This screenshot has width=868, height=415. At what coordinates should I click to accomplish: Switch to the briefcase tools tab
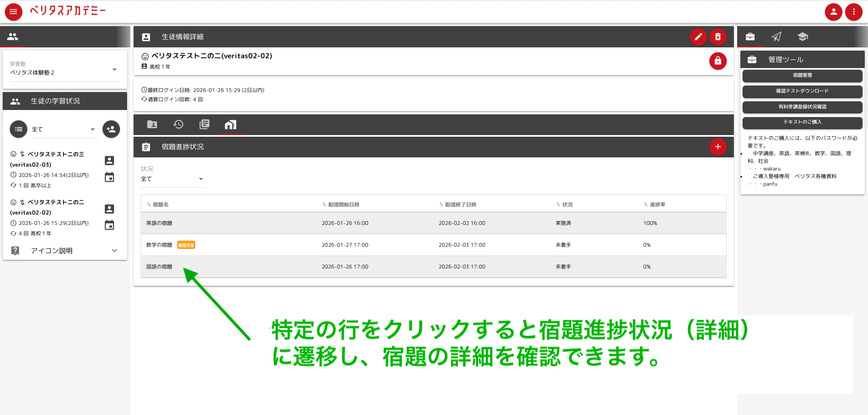tap(750, 37)
